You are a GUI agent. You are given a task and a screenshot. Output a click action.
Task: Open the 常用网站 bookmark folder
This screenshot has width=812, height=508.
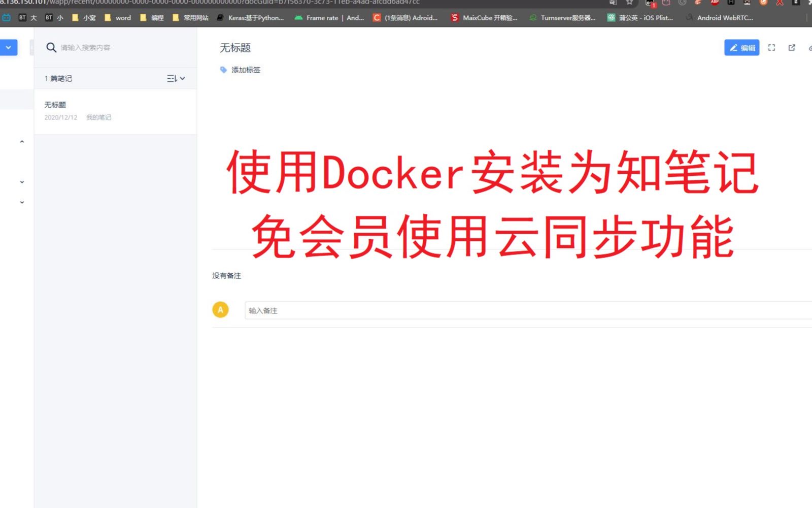190,18
